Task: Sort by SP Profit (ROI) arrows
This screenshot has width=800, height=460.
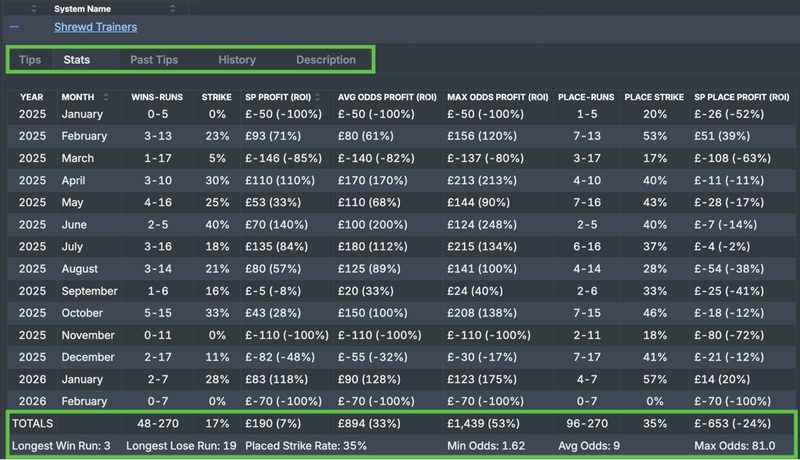Action: coord(317,97)
